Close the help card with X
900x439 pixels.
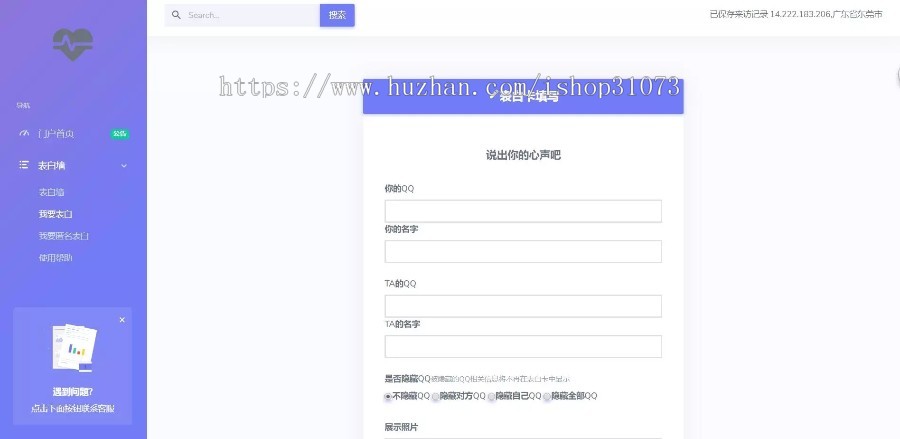[122, 320]
